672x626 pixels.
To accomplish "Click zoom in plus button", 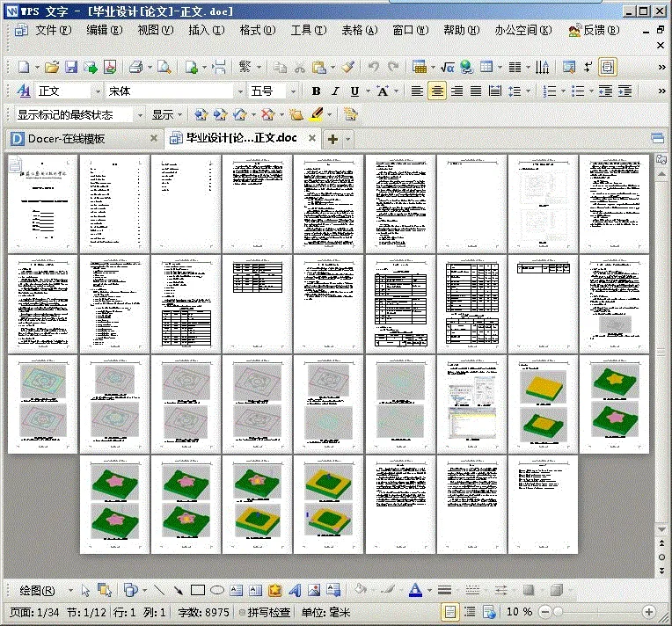I will (649, 612).
